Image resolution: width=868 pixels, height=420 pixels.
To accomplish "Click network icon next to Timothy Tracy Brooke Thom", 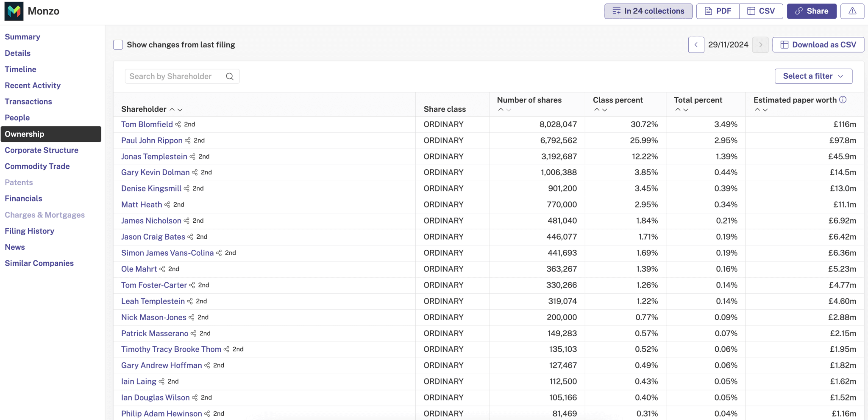I will pos(227,349).
